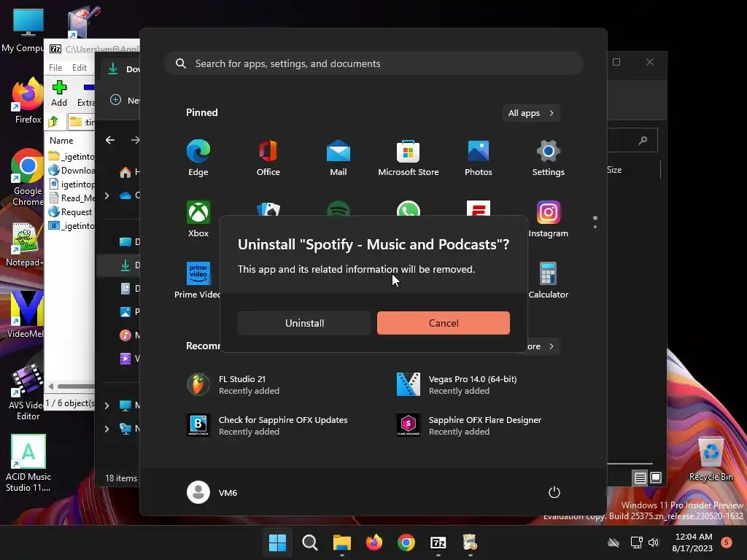Image resolution: width=747 pixels, height=560 pixels.
Task: Open the Mail pinned app
Action: point(338,158)
